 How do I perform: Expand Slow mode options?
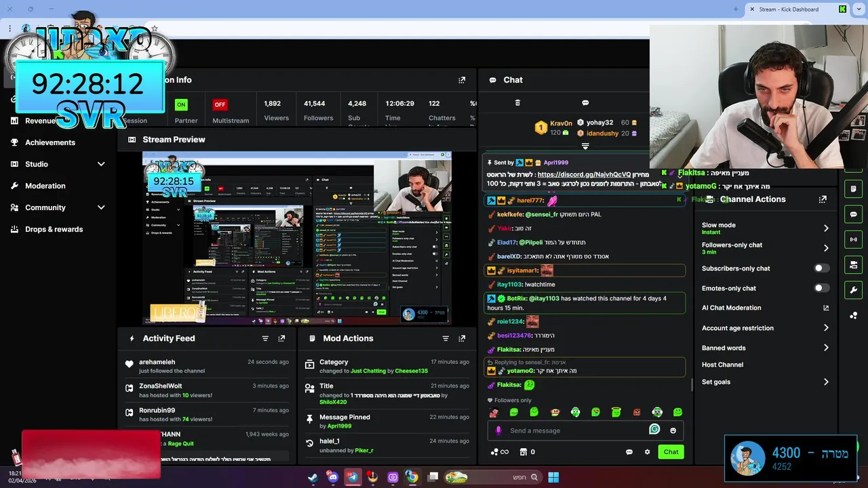pyautogui.click(x=826, y=228)
